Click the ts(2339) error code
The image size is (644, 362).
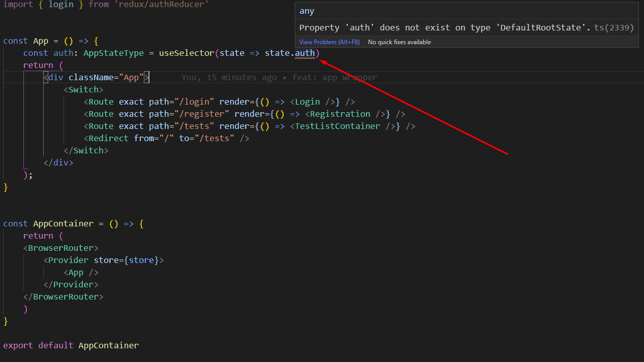pos(614,28)
